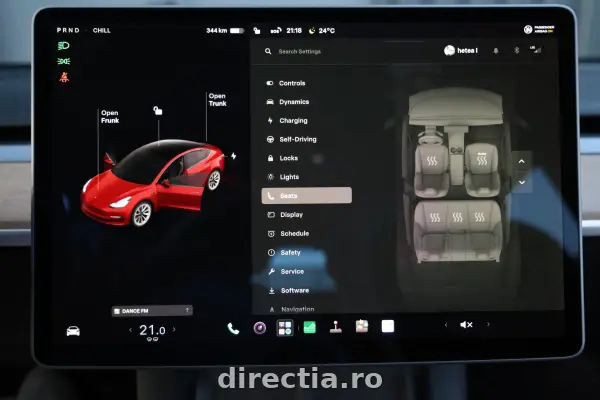Screen dimensions: 600x400
Task: Open the notifications bell icon
Action: coord(496,51)
